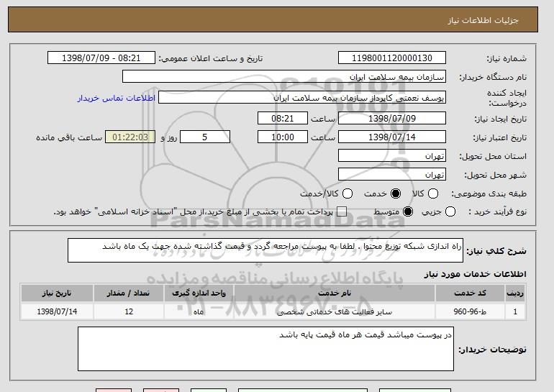Screen dimensions: 554x392
Task: Click the تعداد / مقدار column header
Action: pyautogui.click(x=129, y=293)
